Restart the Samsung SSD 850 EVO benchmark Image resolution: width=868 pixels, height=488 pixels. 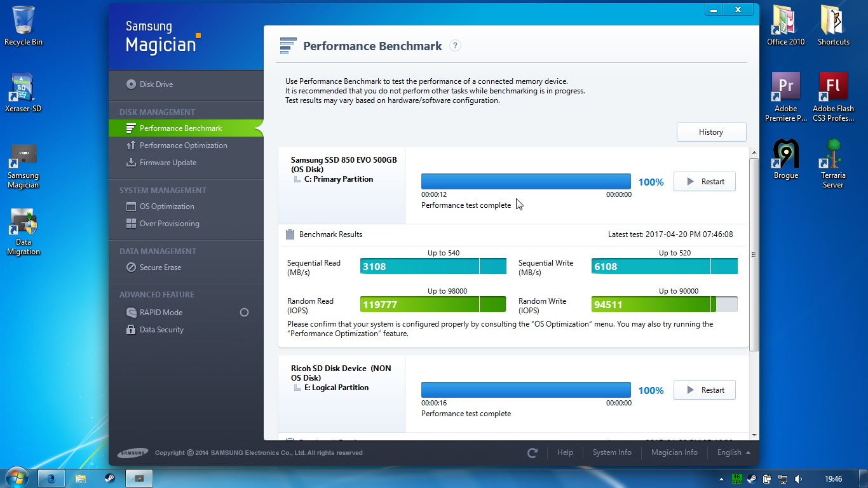(704, 182)
